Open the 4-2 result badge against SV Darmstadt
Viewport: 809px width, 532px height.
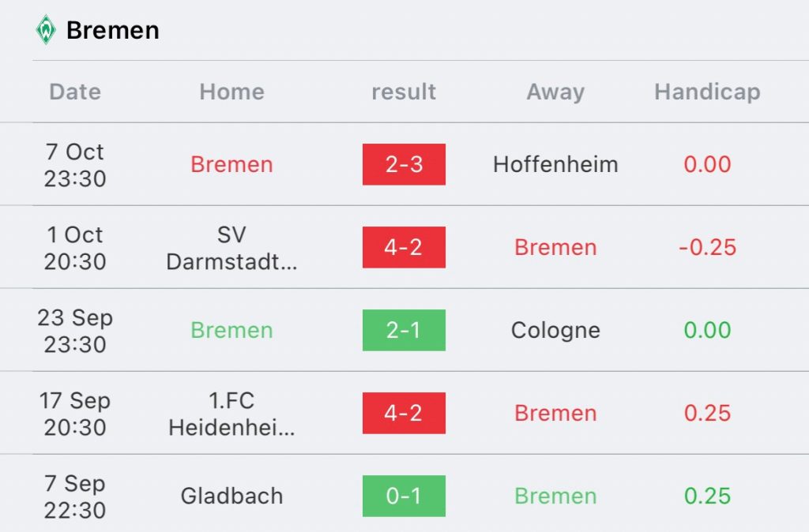pyautogui.click(x=404, y=247)
